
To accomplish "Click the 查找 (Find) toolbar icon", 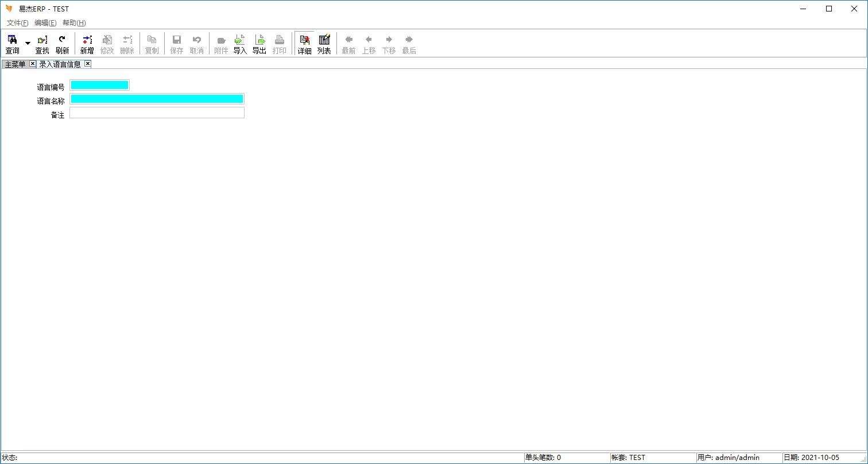I will coord(42,44).
